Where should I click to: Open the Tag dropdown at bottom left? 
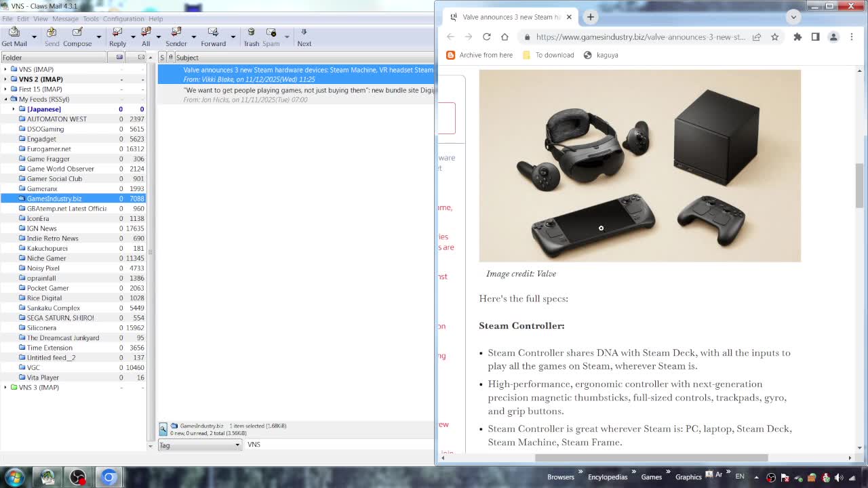click(200, 445)
